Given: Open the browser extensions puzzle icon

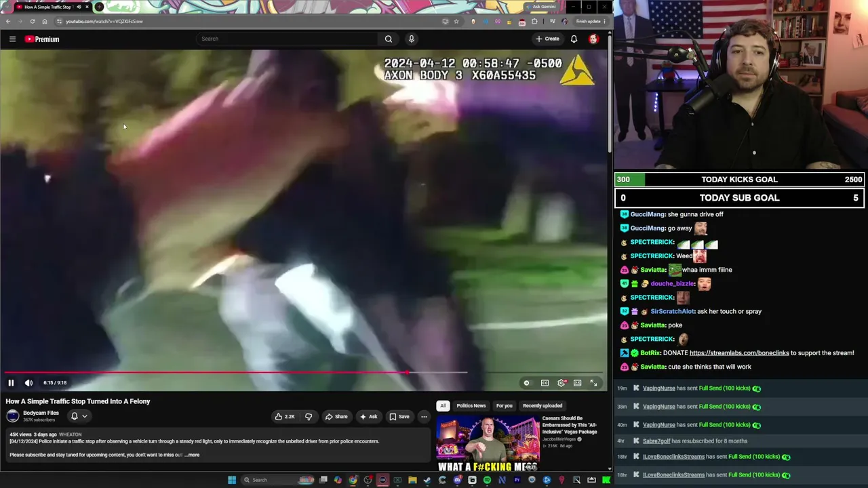Looking at the screenshot, I should click(534, 21).
